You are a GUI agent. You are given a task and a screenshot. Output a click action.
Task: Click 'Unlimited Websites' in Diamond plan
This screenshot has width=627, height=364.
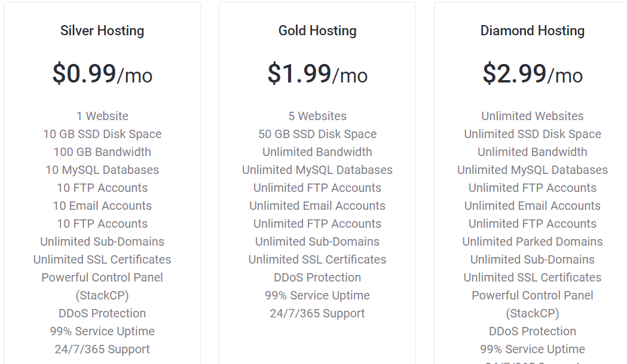tap(532, 116)
